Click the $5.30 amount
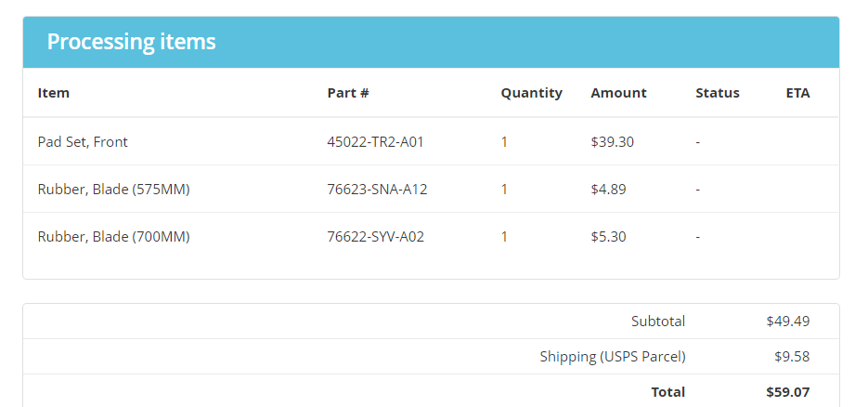The image size is (868, 407). click(608, 237)
